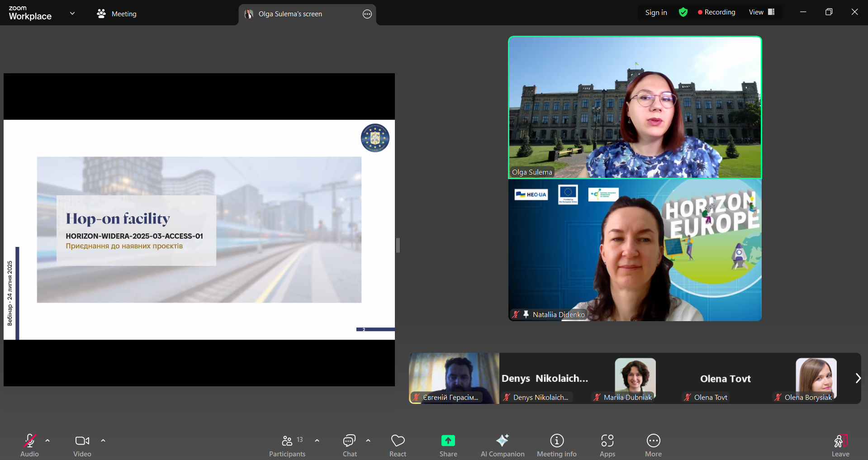The width and height of the screenshot is (868, 460).
Task: Select Mariia Dubniak participant tile
Action: click(635, 378)
